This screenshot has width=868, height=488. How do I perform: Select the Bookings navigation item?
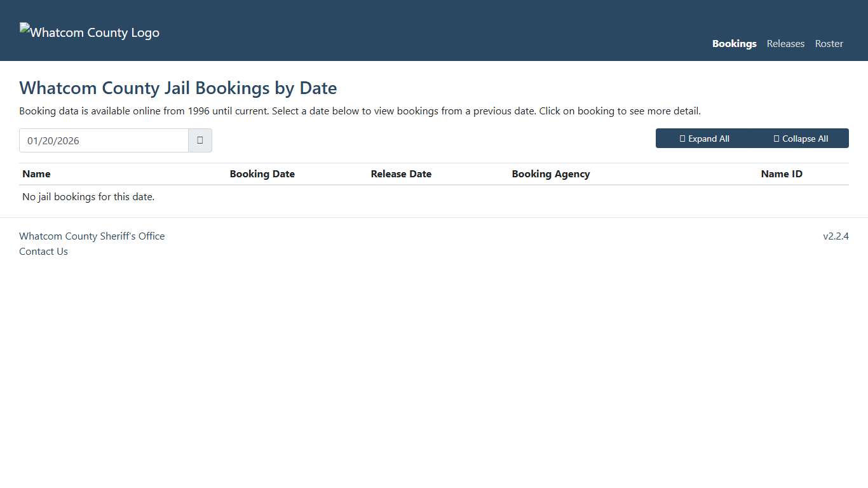734,43
